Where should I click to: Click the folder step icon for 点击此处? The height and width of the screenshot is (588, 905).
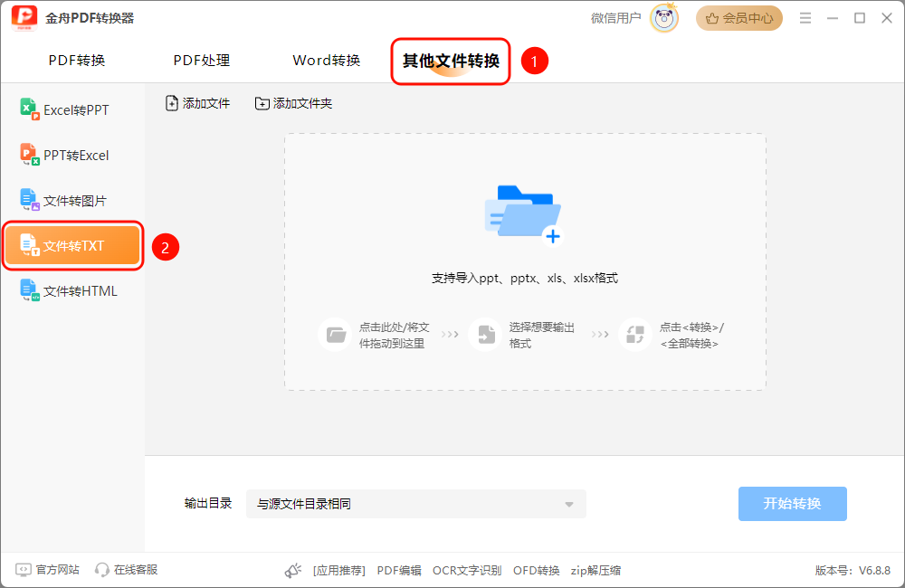[336, 335]
